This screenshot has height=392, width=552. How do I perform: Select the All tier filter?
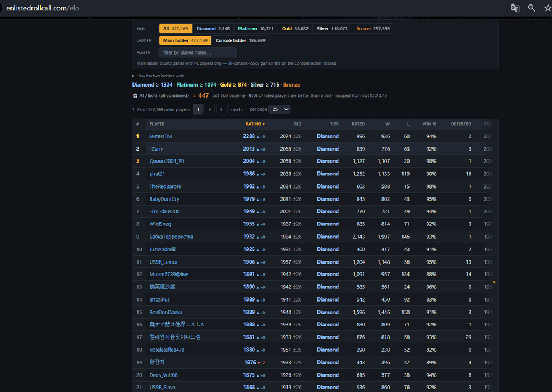click(176, 29)
